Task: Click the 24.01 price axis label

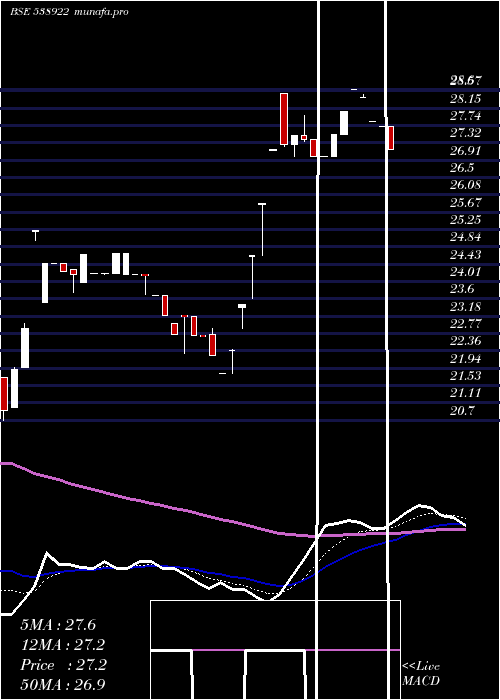Action: click(x=466, y=272)
